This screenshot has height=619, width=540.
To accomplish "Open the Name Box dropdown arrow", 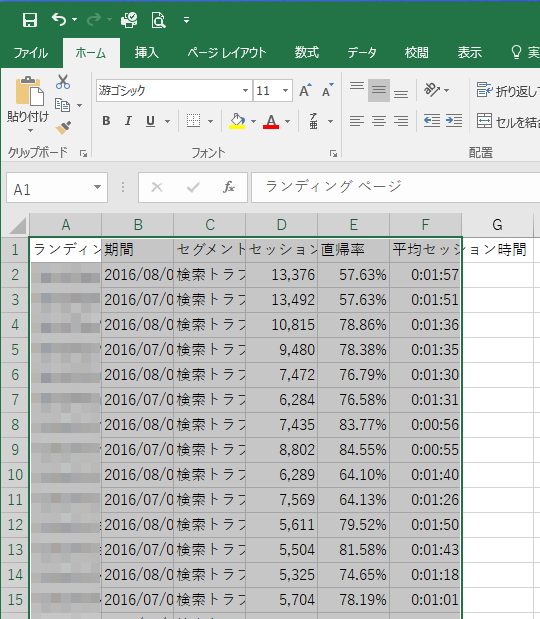I will point(98,188).
